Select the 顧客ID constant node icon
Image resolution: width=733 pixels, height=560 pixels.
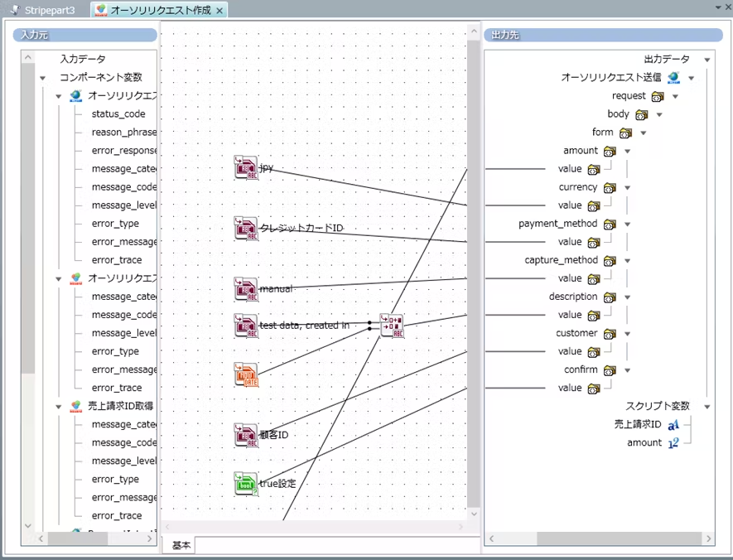pos(246,435)
